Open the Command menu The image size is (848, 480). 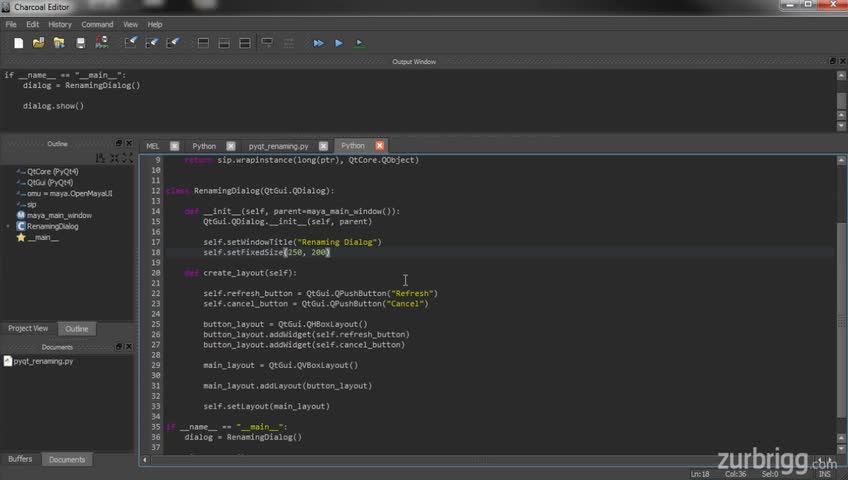97,24
